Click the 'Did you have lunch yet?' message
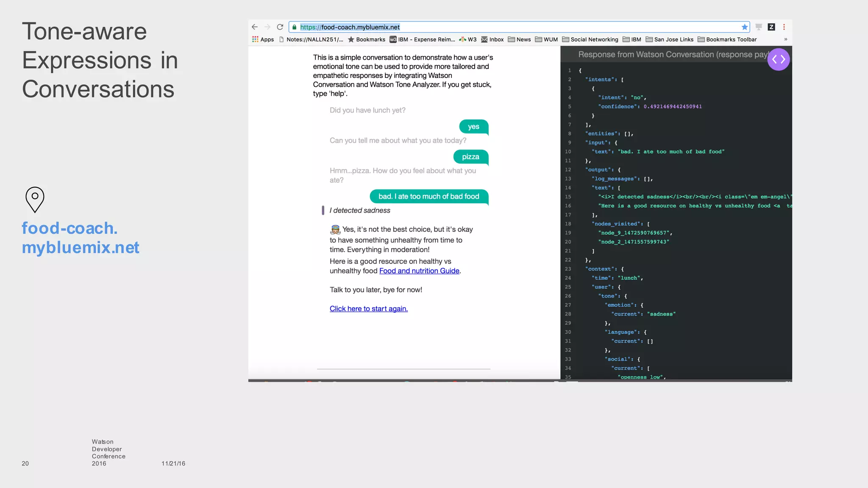This screenshot has width=868, height=488. click(x=367, y=110)
